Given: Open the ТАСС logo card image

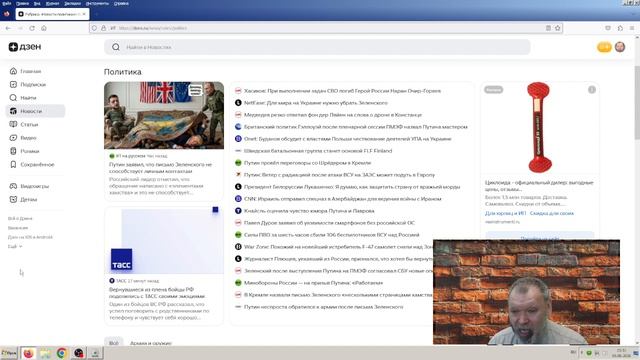Looking at the screenshot, I should click(x=164, y=241).
